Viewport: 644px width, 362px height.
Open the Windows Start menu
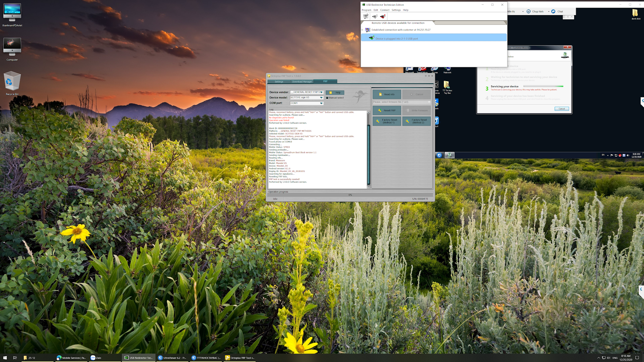click(5, 358)
